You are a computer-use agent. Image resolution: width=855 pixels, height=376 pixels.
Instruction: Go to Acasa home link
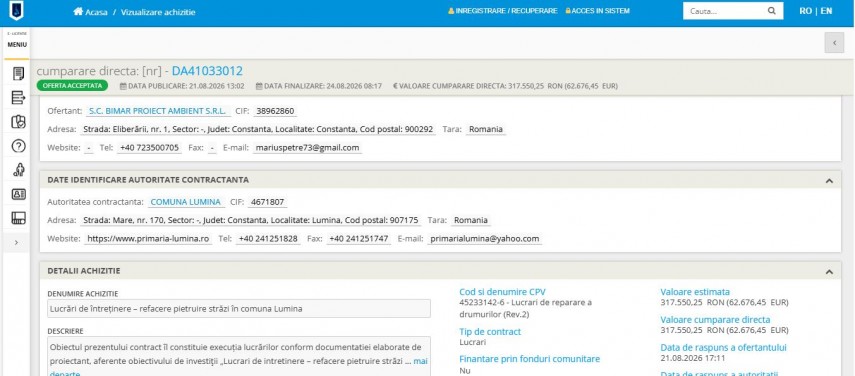(x=91, y=11)
